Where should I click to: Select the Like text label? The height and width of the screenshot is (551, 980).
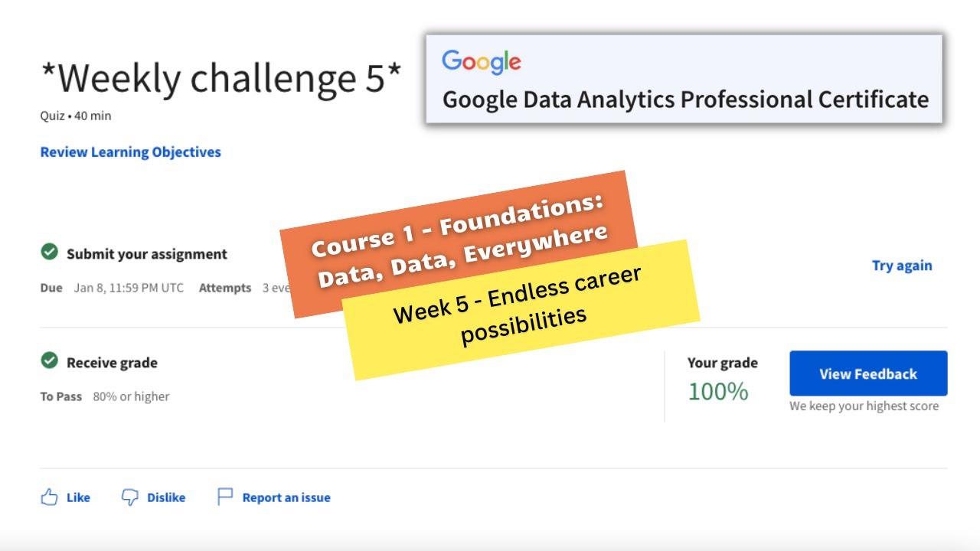pos(78,497)
